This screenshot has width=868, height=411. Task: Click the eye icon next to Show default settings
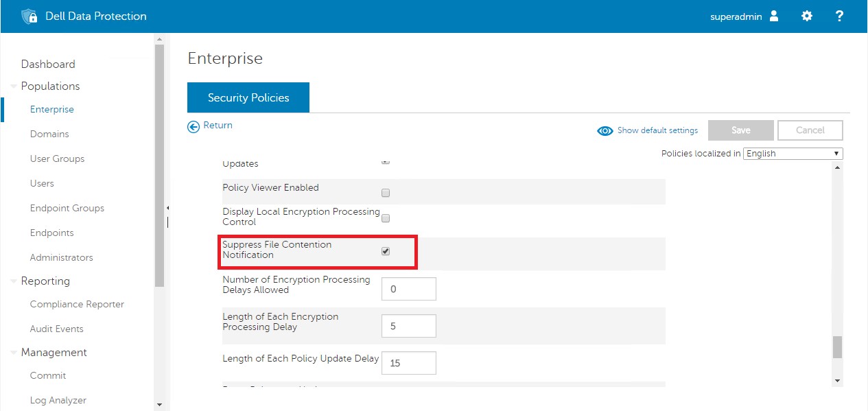point(605,130)
